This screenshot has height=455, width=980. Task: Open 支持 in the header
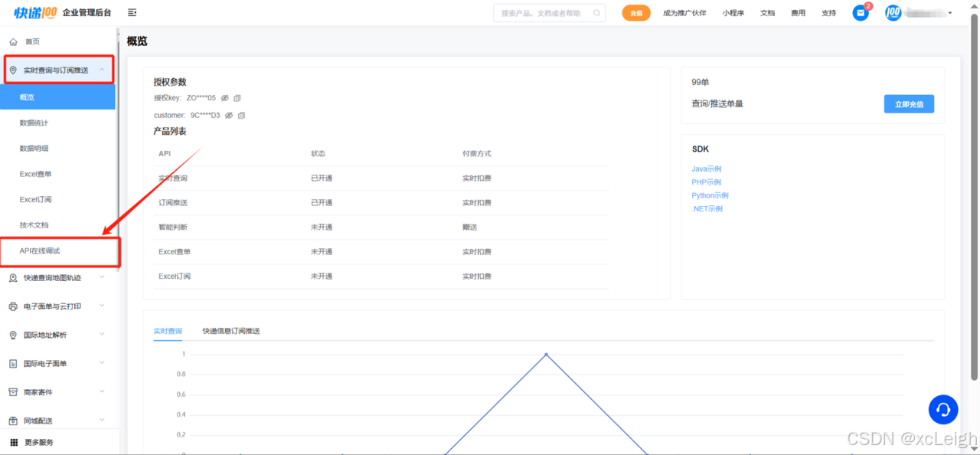point(829,13)
